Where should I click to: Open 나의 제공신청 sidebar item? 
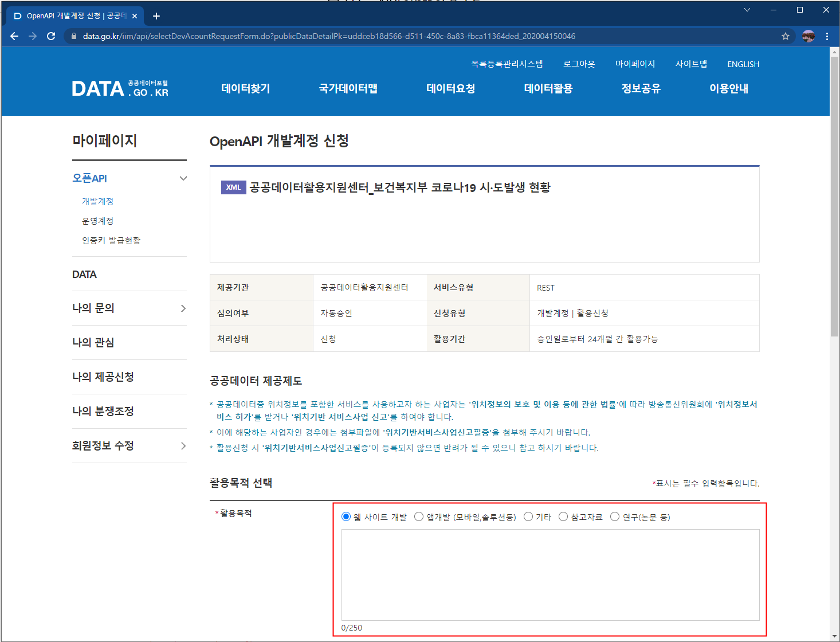click(x=103, y=377)
